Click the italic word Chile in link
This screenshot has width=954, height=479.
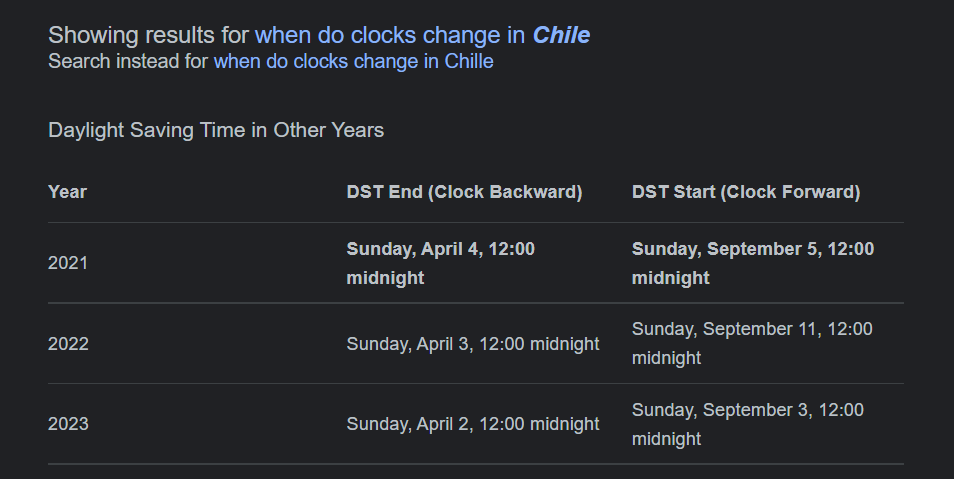coord(561,35)
